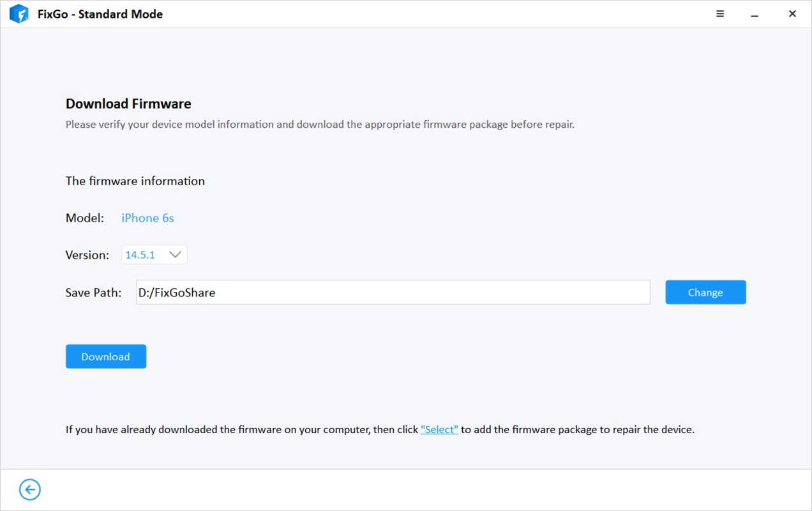
Task: Click the Download button
Action: [x=106, y=356]
